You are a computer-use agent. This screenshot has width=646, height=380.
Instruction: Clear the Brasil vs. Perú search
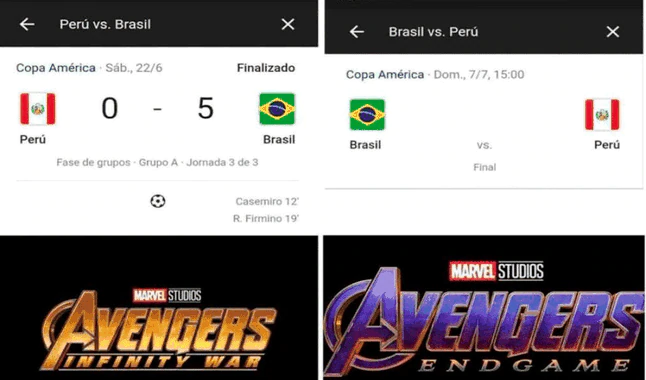(x=613, y=32)
